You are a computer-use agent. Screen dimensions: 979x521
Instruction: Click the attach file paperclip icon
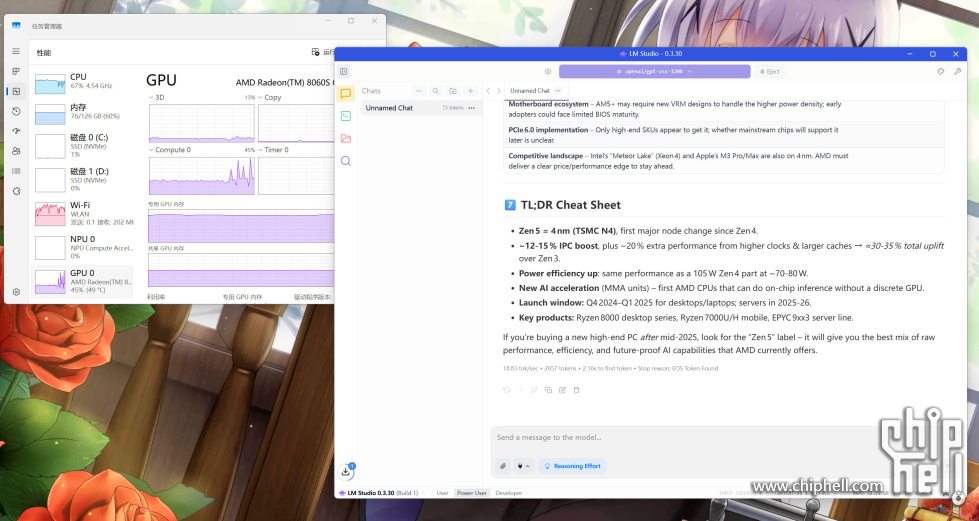pyautogui.click(x=503, y=466)
